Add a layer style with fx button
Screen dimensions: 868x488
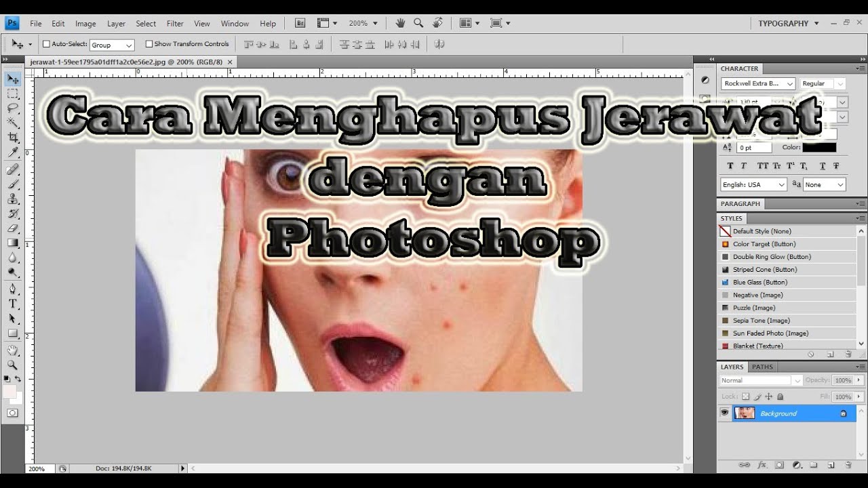pos(762,465)
